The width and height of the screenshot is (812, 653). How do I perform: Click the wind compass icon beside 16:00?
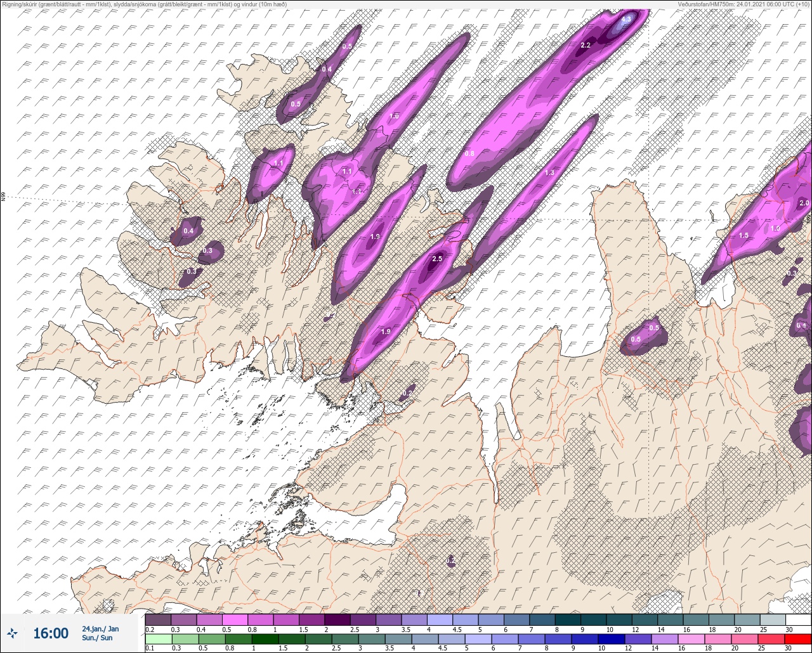13,633
